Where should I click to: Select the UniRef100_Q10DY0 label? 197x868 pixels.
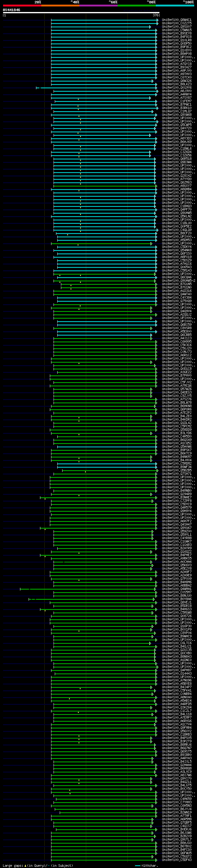coord(176,50)
